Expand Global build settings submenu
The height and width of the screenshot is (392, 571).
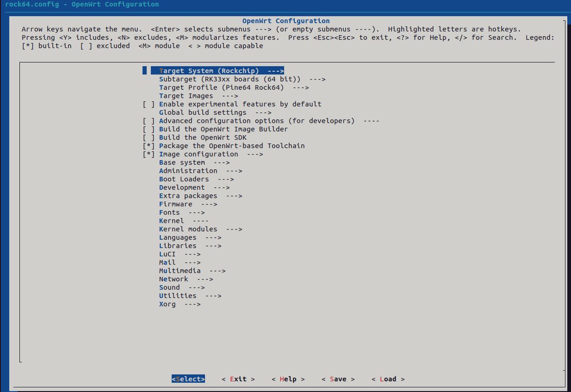point(215,112)
